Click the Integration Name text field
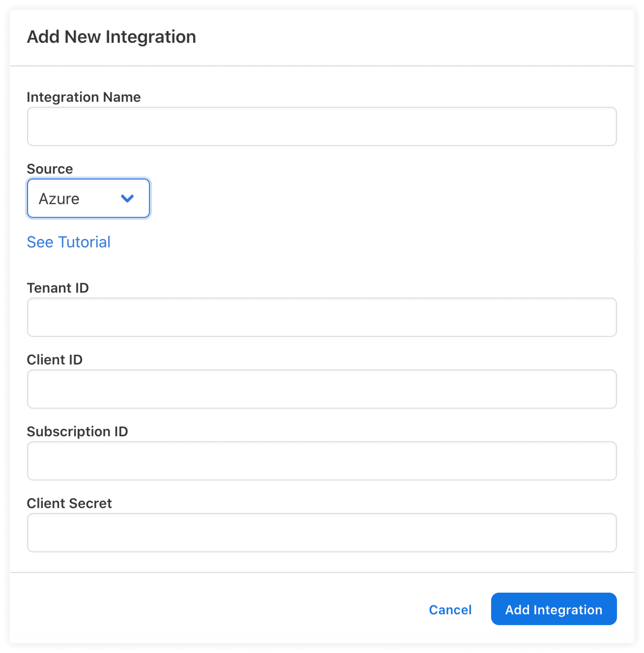Image resolution: width=644 pixels, height=653 pixels. (x=321, y=126)
